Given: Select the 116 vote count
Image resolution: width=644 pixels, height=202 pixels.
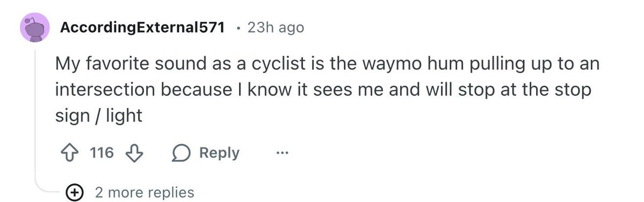Looking at the screenshot, I should point(102,153).
